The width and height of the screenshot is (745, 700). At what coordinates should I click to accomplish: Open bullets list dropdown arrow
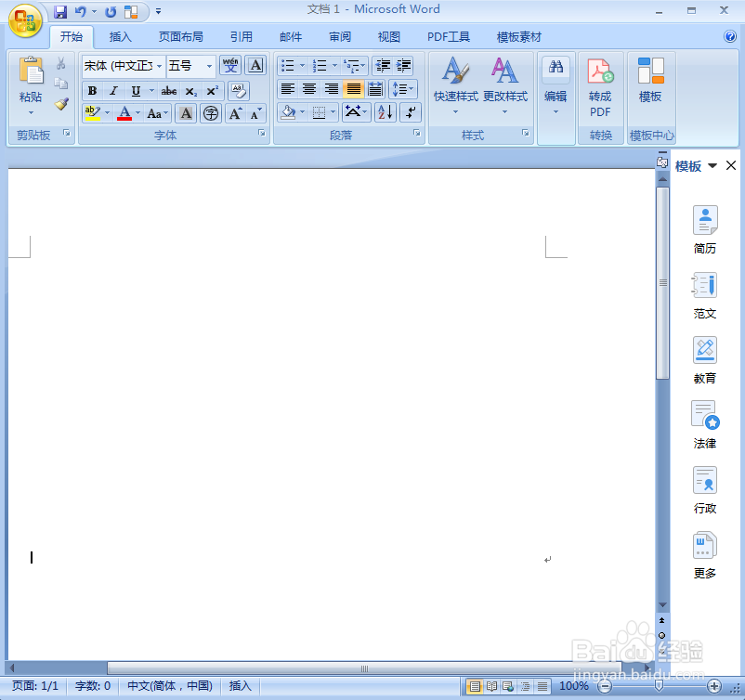click(302, 65)
